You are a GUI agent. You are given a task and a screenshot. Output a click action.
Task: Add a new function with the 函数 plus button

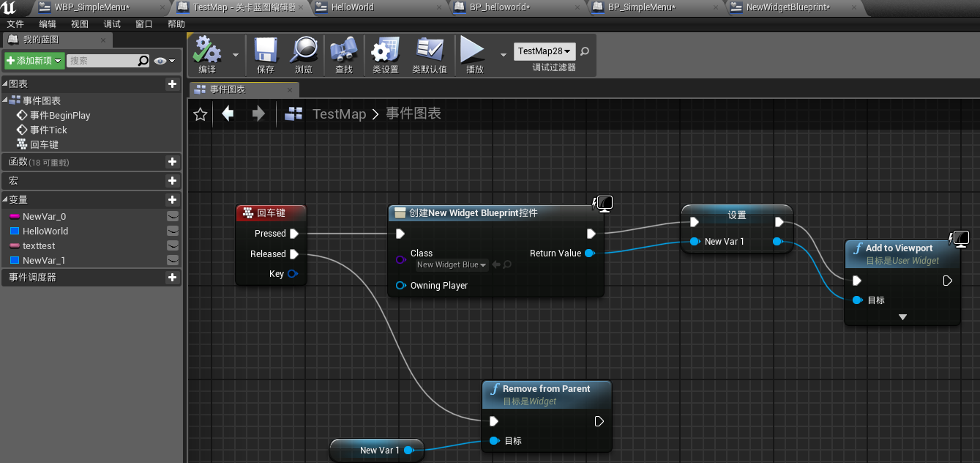pos(171,161)
